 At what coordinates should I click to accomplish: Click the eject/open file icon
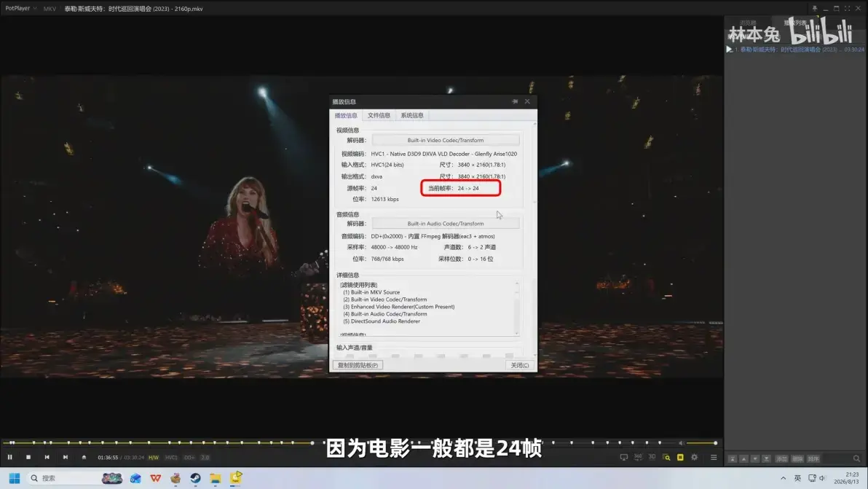(x=84, y=458)
